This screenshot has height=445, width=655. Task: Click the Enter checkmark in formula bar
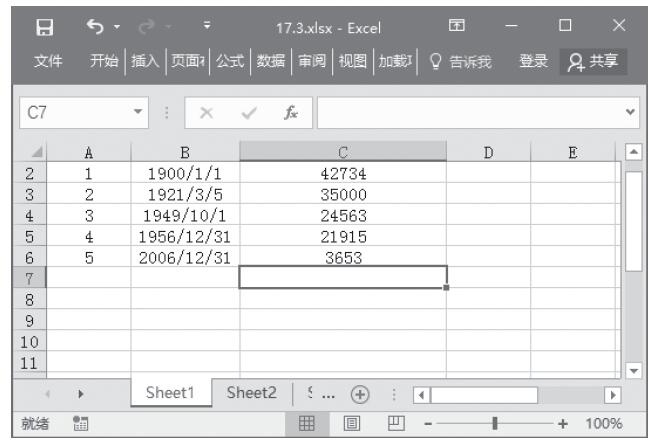(248, 113)
